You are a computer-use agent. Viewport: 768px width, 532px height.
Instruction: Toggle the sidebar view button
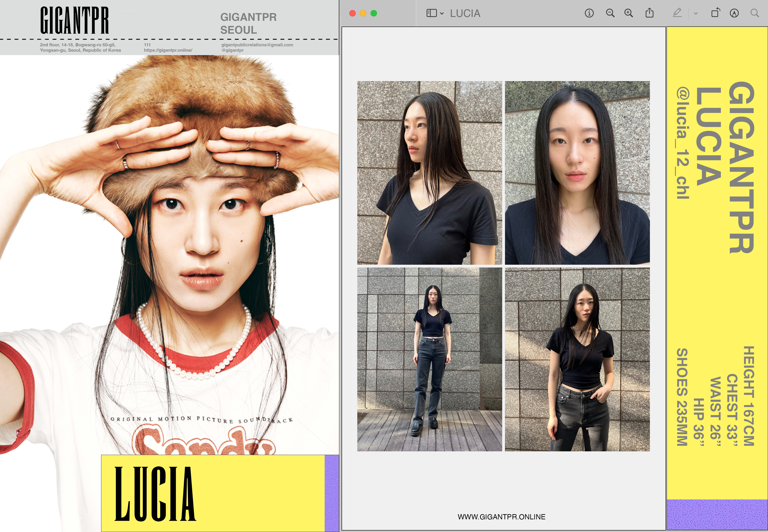(431, 13)
